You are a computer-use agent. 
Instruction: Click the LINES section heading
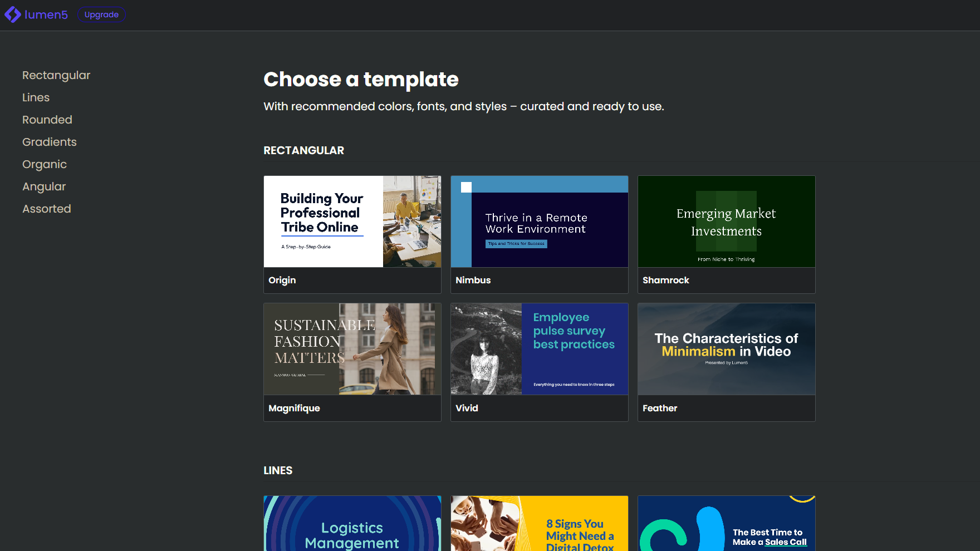(x=278, y=470)
